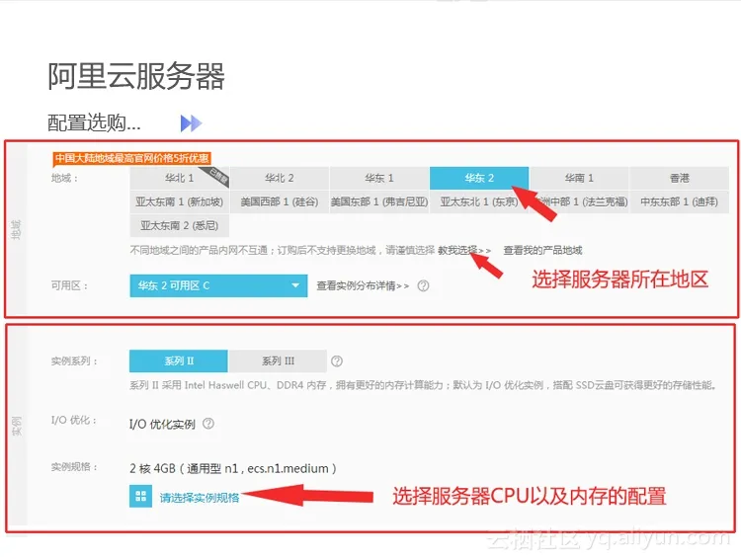Open 查看我的产品地域 link
Image resolution: width=741 pixels, height=560 pixels.
coord(542,250)
